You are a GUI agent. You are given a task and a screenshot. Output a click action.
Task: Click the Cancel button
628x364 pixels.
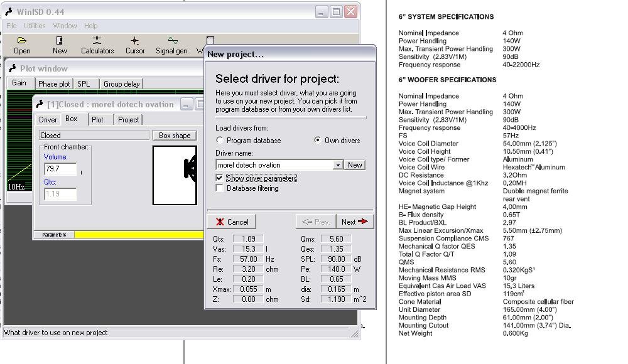point(232,222)
